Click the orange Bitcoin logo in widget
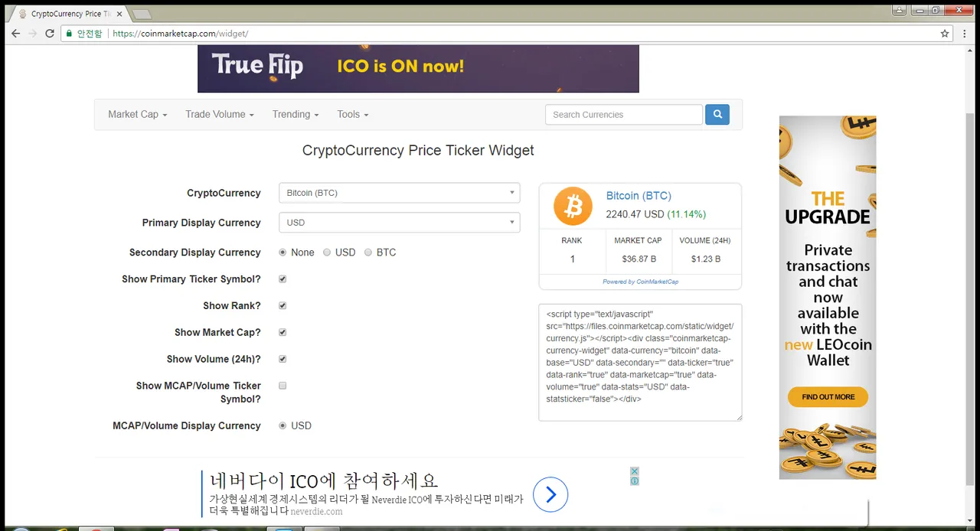980x531 pixels. (573, 206)
